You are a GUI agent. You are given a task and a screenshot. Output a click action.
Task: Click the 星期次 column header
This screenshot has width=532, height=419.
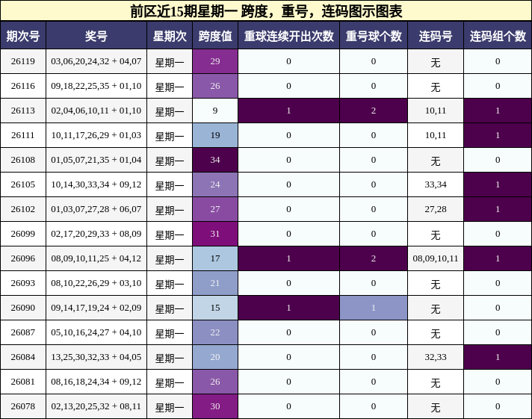tap(170, 36)
